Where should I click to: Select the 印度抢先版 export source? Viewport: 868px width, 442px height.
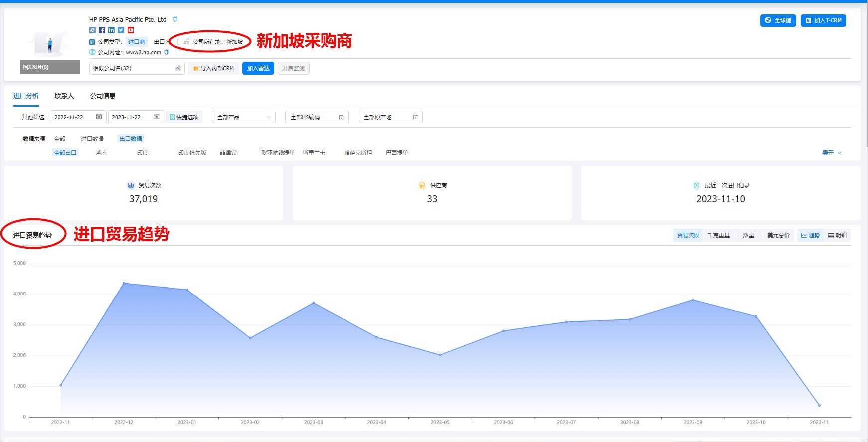pyautogui.click(x=192, y=153)
